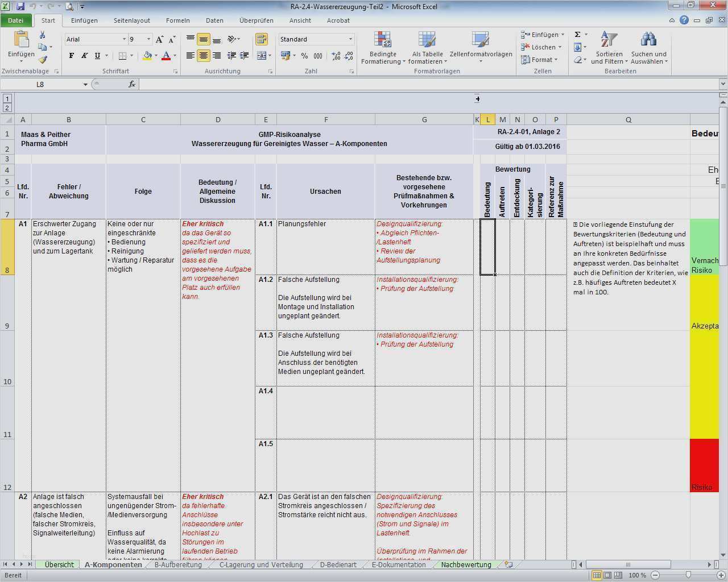The image size is (728, 582).
Task: Open the Formeln ribbon tab
Action: click(177, 20)
